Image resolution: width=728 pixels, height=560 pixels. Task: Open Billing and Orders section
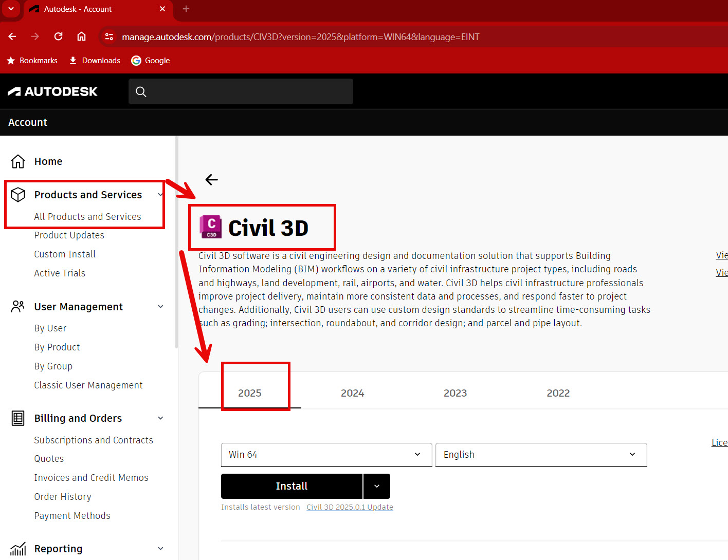click(78, 418)
